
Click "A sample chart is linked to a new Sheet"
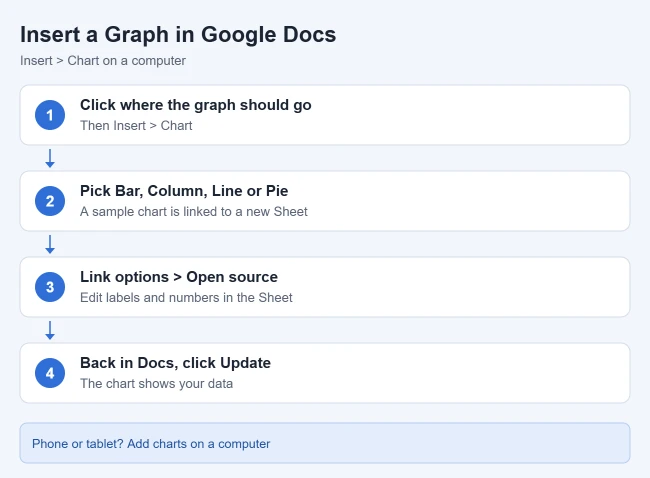(194, 211)
